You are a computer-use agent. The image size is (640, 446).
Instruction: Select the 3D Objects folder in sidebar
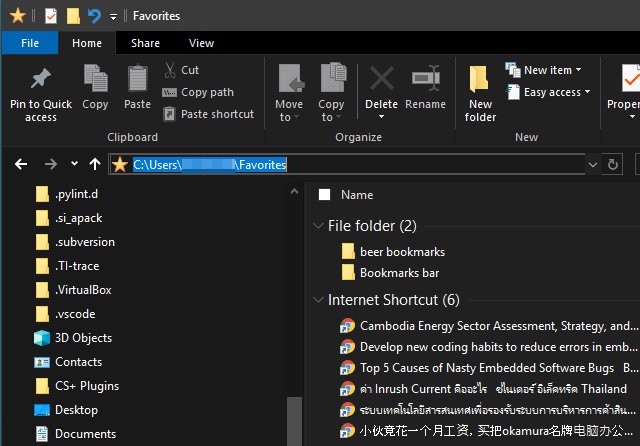tap(82, 338)
